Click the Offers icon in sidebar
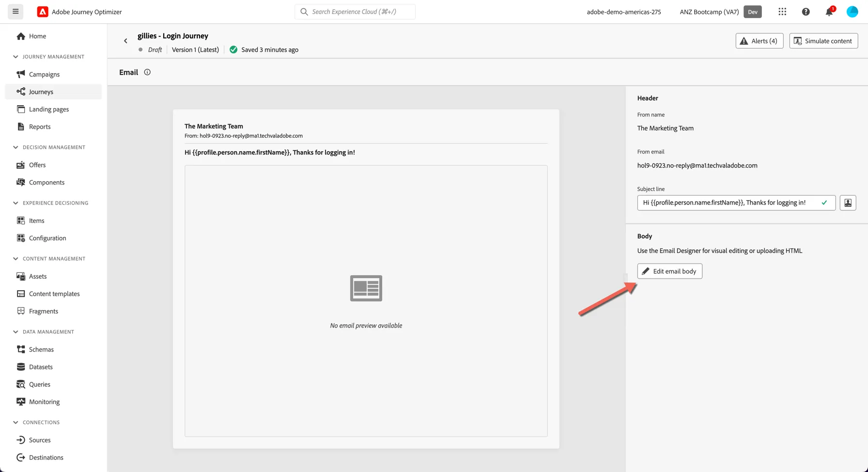The width and height of the screenshot is (868, 472). [x=21, y=165]
